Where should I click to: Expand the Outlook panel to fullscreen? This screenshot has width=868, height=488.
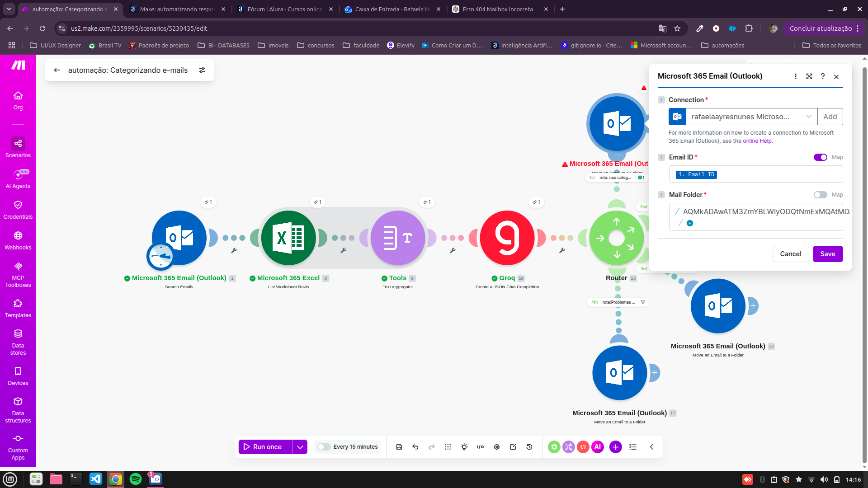pyautogui.click(x=809, y=76)
